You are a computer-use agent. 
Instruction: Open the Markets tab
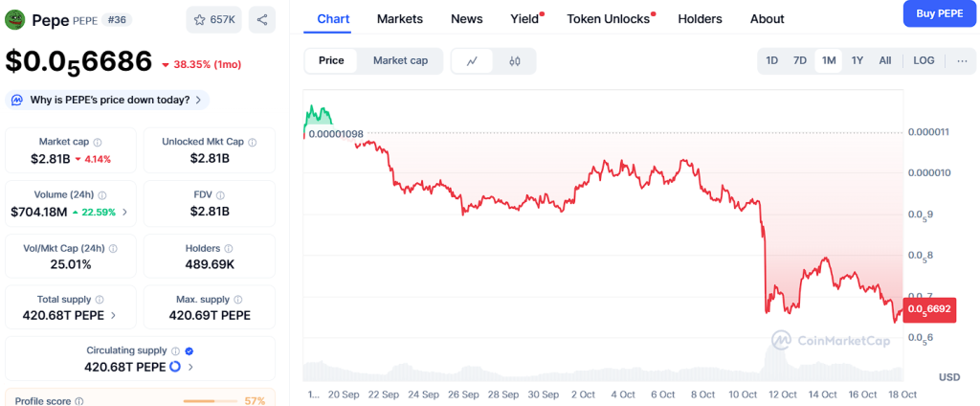pos(399,19)
